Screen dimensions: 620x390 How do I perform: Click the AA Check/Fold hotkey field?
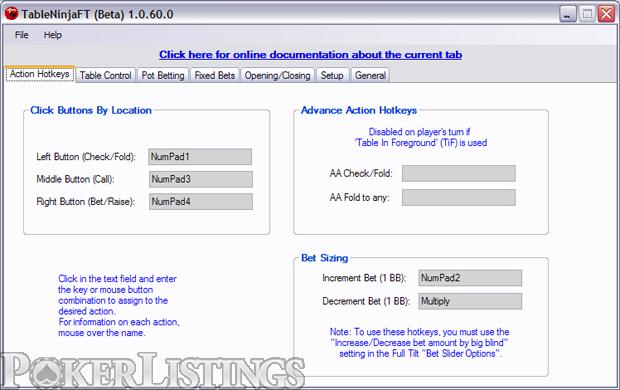[459, 173]
